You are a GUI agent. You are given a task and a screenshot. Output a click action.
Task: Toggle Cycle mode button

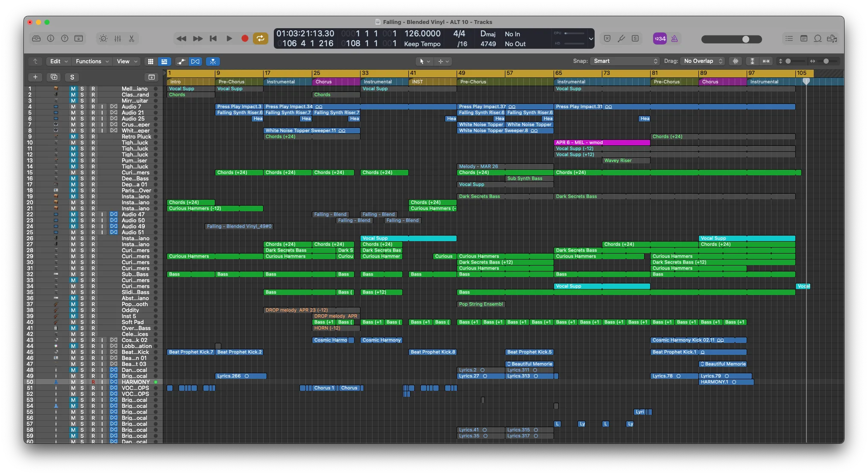click(260, 38)
